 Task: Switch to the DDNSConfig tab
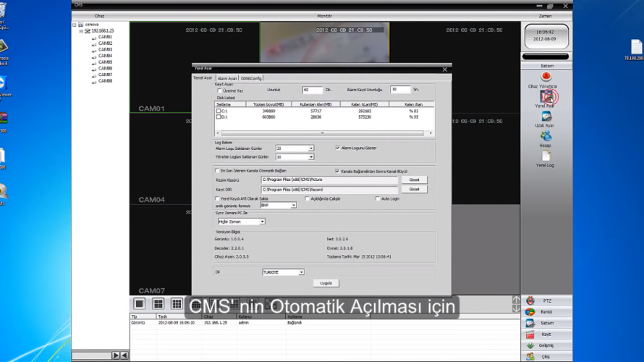tap(252, 78)
